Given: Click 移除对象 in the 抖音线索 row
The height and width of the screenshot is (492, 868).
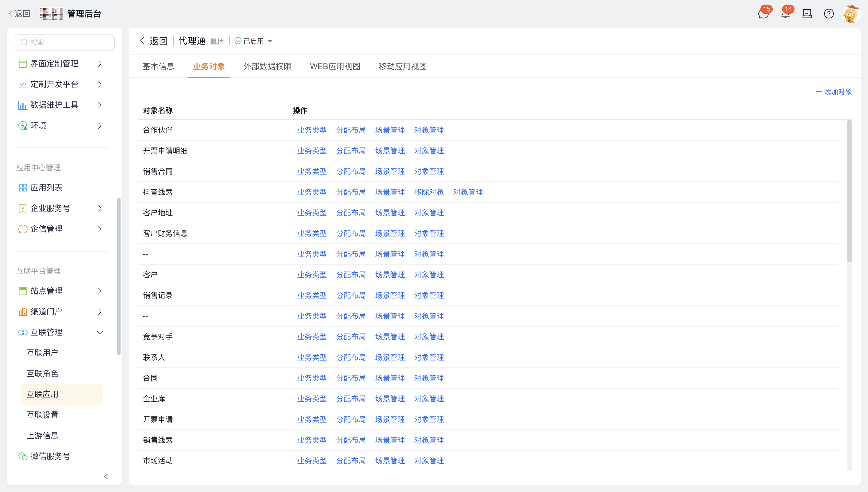Looking at the screenshot, I should (x=429, y=192).
